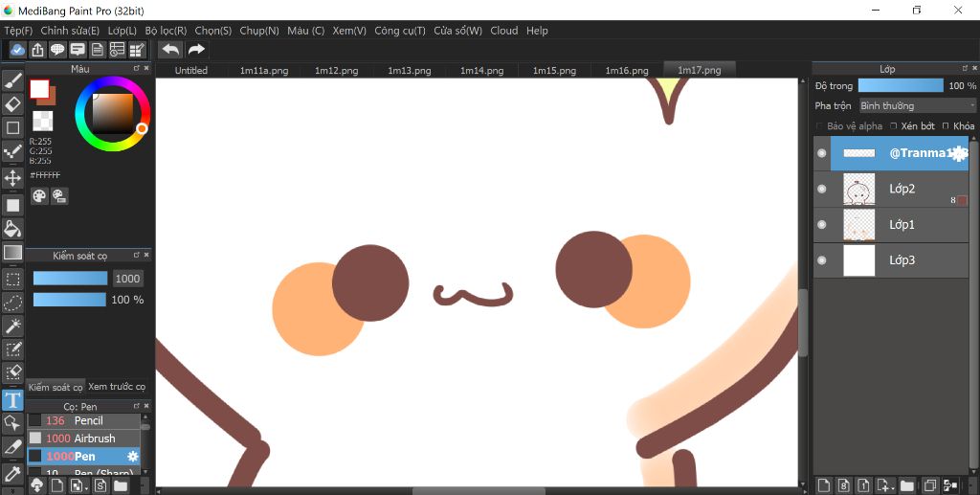This screenshot has width=980, height=495.
Task: Select the Move tool
Action: pyautogui.click(x=12, y=179)
